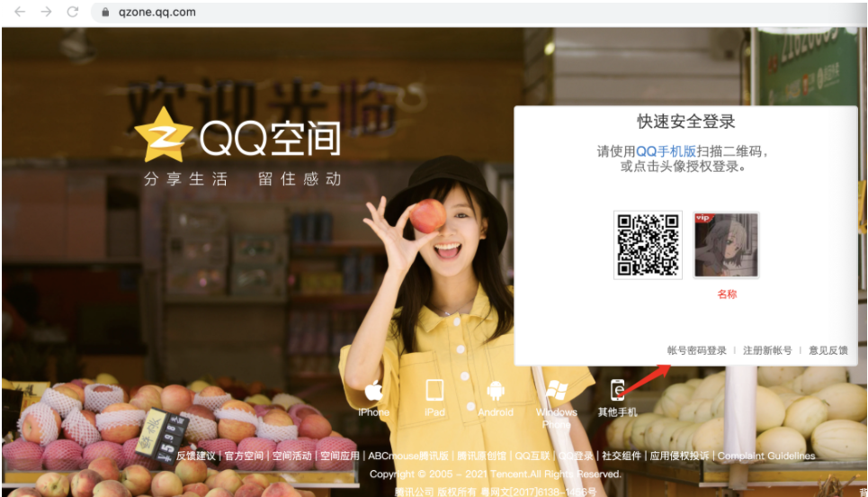Click the browser back arrow
The width and height of the screenshot is (868, 497).
pyautogui.click(x=20, y=12)
